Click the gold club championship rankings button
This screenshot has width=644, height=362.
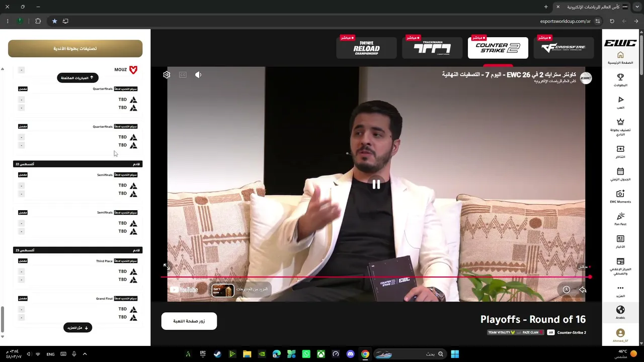coord(75,49)
